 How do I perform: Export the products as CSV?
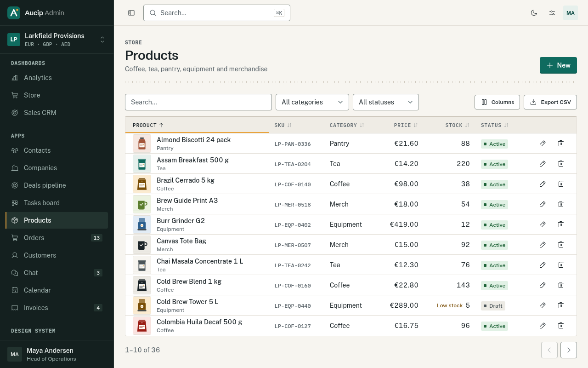550,102
